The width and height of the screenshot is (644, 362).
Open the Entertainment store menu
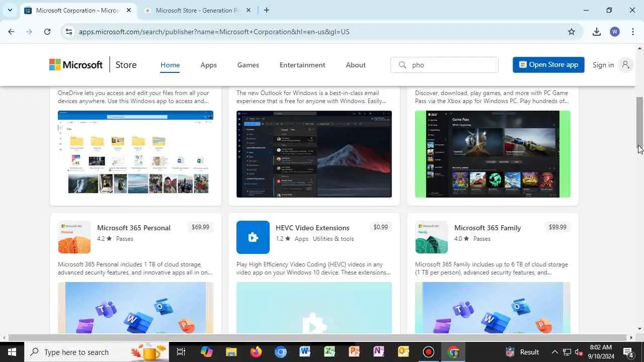[x=302, y=65]
